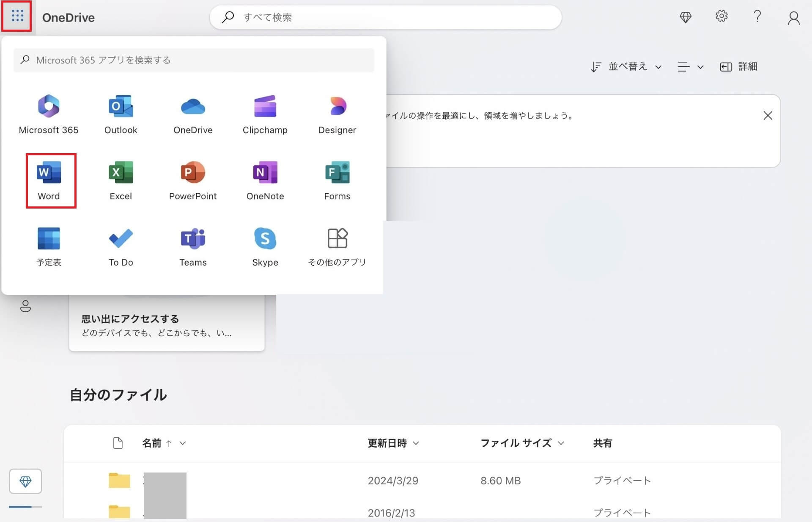Open 並べ替え sort dropdown
Image resolution: width=812 pixels, height=522 pixels.
coord(626,66)
